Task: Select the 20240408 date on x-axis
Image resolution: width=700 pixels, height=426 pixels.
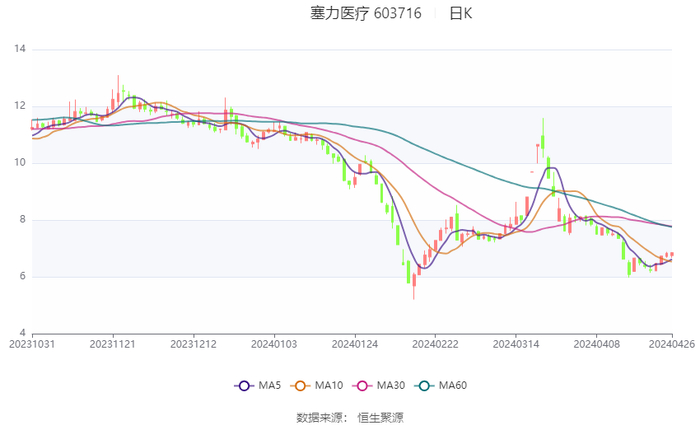Action: click(x=595, y=343)
